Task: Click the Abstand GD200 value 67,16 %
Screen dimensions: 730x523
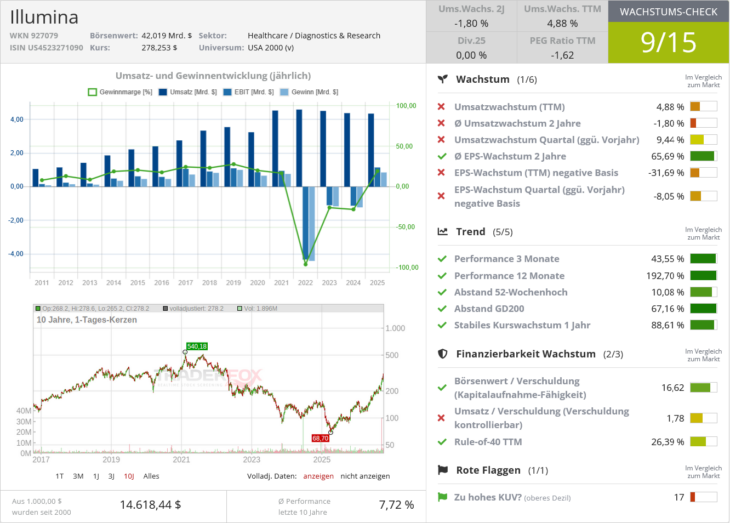Action: pos(668,308)
